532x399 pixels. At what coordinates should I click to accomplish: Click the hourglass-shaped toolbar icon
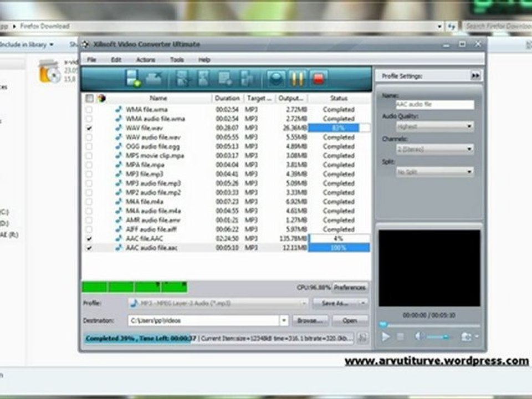point(203,79)
